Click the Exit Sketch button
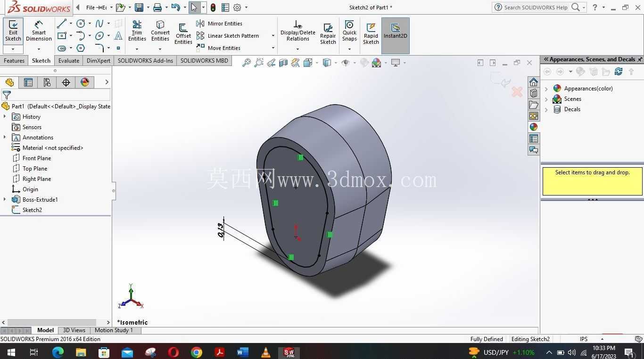Viewport: 644px width, 359px height. (x=13, y=32)
